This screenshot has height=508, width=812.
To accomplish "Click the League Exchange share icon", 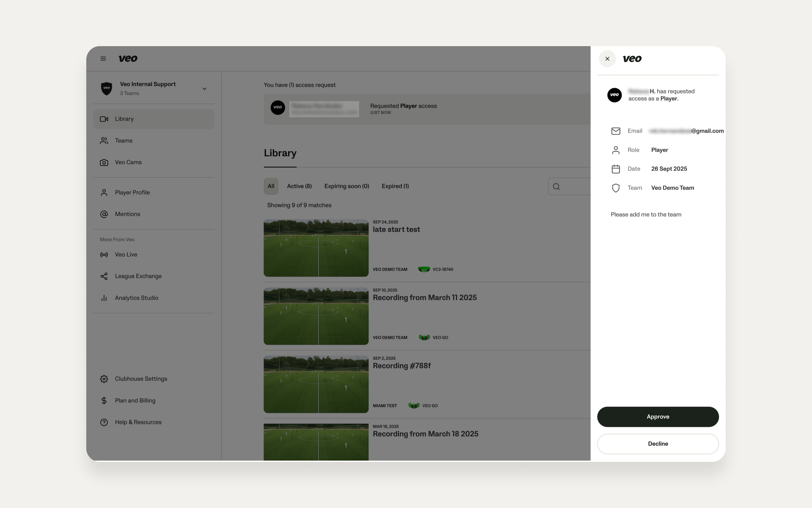I will 104,276.
